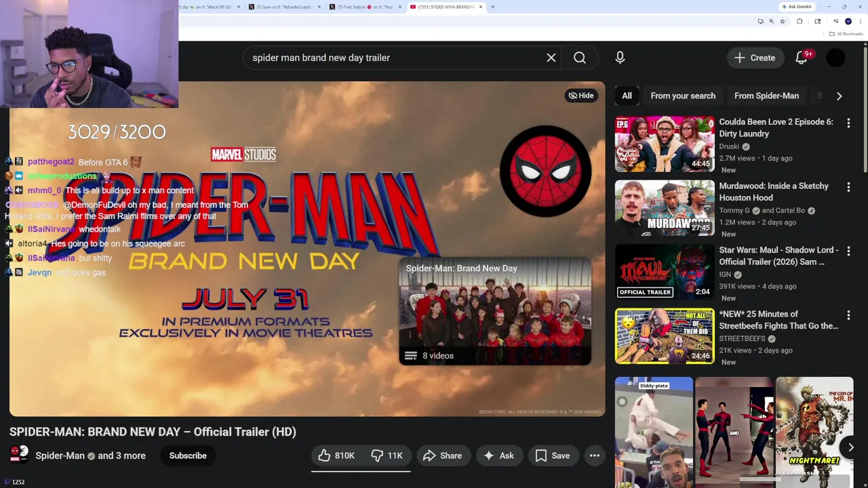
Task: Open the Ask AI button
Action: [498, 455]
